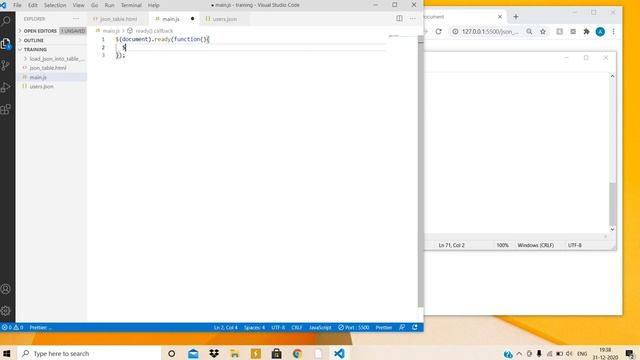
Task: Open the File menu
Action: 17,5
